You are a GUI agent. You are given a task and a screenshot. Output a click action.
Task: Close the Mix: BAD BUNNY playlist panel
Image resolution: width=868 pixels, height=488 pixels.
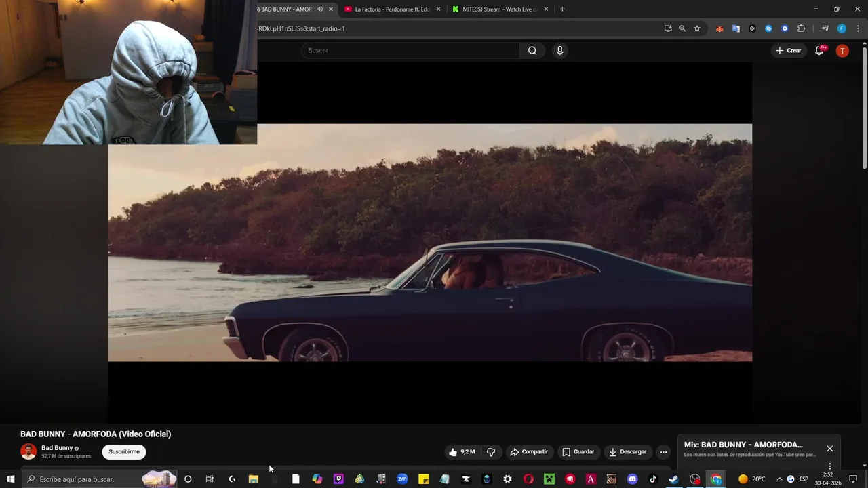click(829, 449)
